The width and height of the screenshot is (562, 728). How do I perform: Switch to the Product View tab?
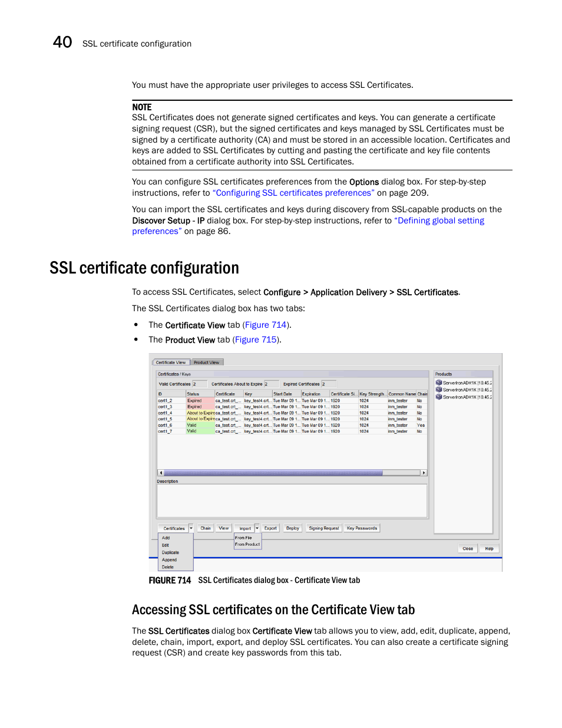tap(206, 363)
